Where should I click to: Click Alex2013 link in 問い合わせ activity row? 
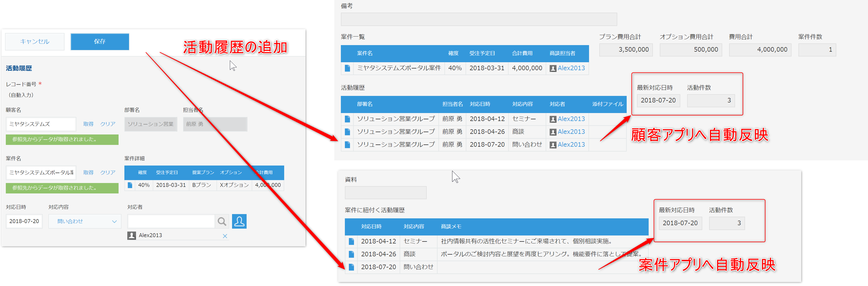point(571,145)
